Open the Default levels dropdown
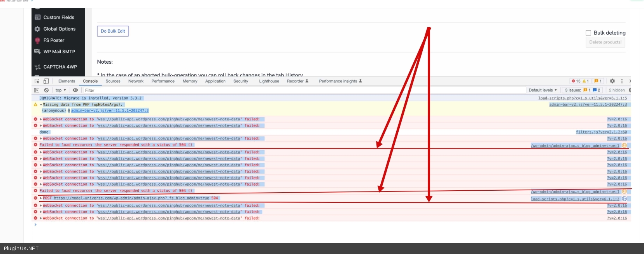Image resolution: width=644 pixels, height=254 pixels. (x=542, y=90)
